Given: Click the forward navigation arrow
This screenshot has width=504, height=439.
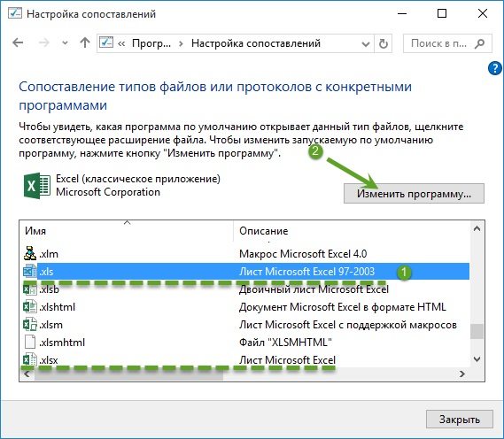Looking at the screenshot, I should (44, 42).
